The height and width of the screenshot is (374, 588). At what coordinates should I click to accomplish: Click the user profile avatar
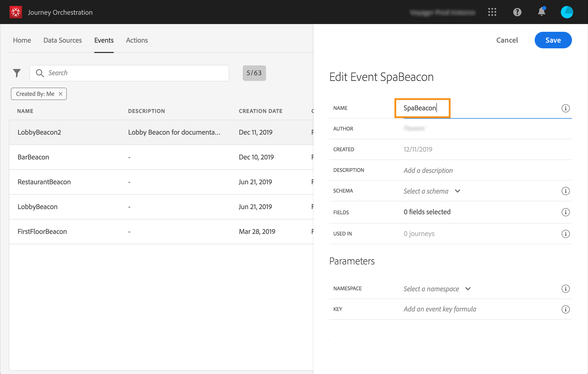click(x=567, y=12)
